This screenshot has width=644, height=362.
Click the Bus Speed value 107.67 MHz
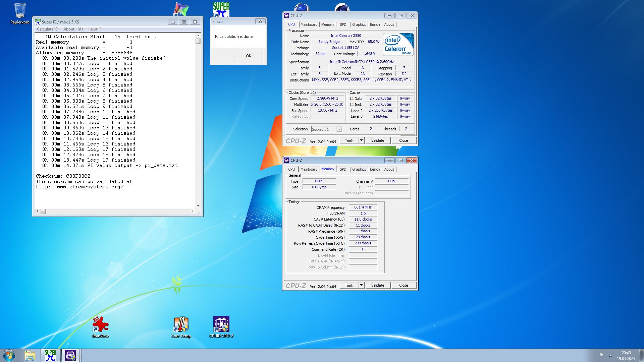tap(327, 110)
